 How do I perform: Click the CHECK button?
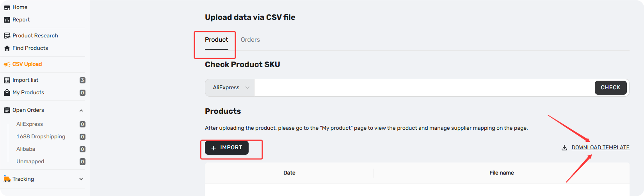pyautogui.click(x=610, y=88)
